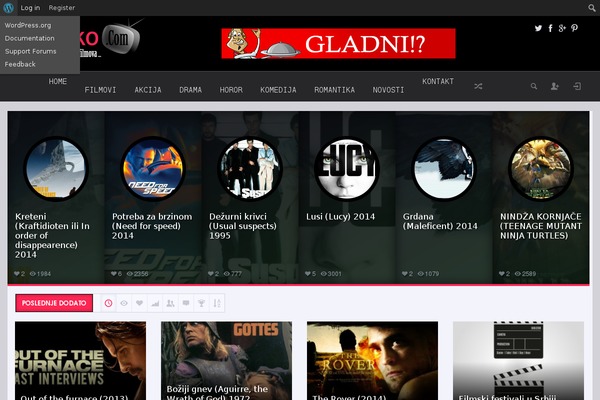Open AKCIJA category
The image size is (600, 400).
tap(148, 90)
